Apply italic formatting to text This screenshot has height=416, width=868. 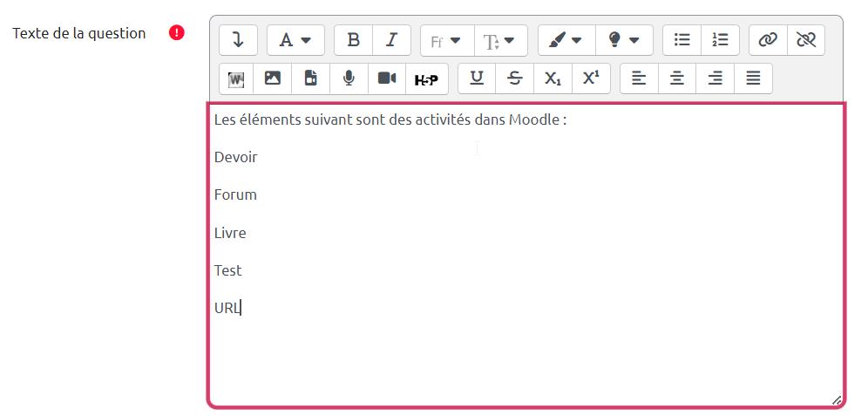click(x=391, y=40)
